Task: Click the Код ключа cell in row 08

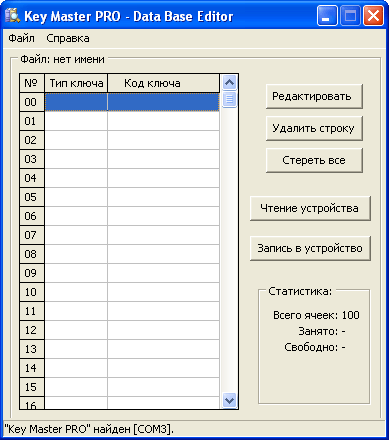Action: (x=163, y=254)
